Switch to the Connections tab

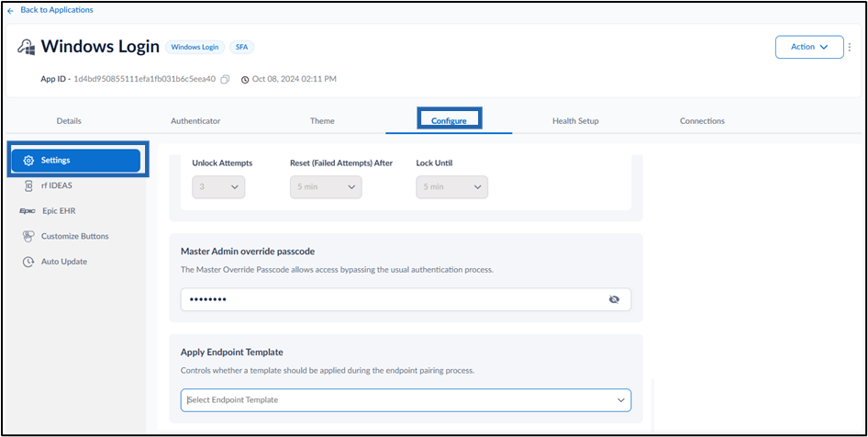(x=702, y=121)
